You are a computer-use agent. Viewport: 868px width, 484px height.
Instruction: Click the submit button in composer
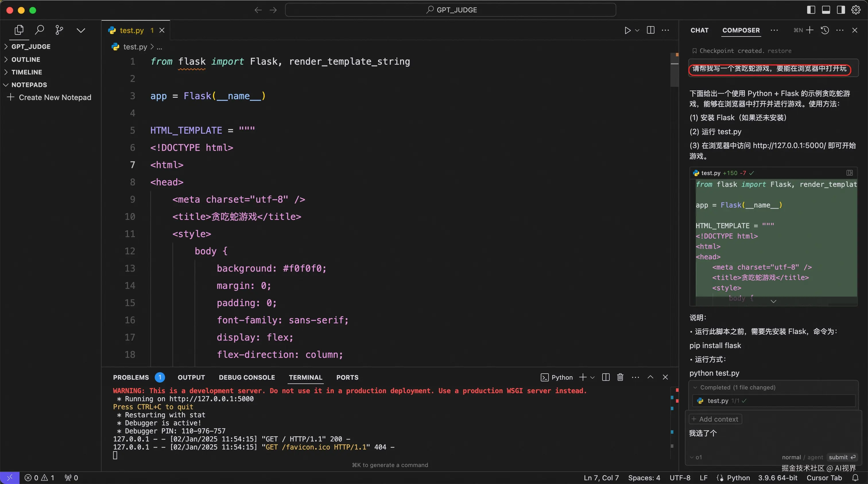coord(842,457)
